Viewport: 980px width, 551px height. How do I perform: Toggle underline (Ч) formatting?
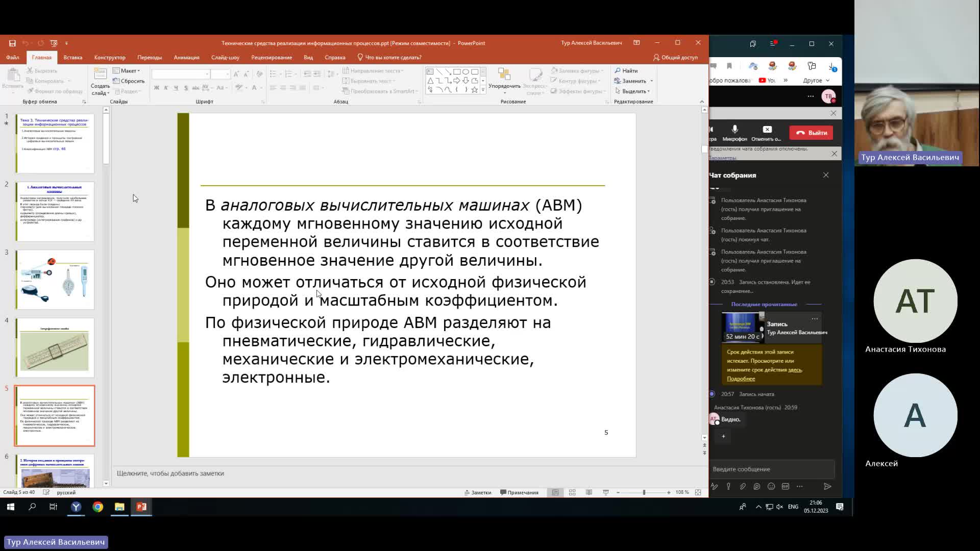176,88
